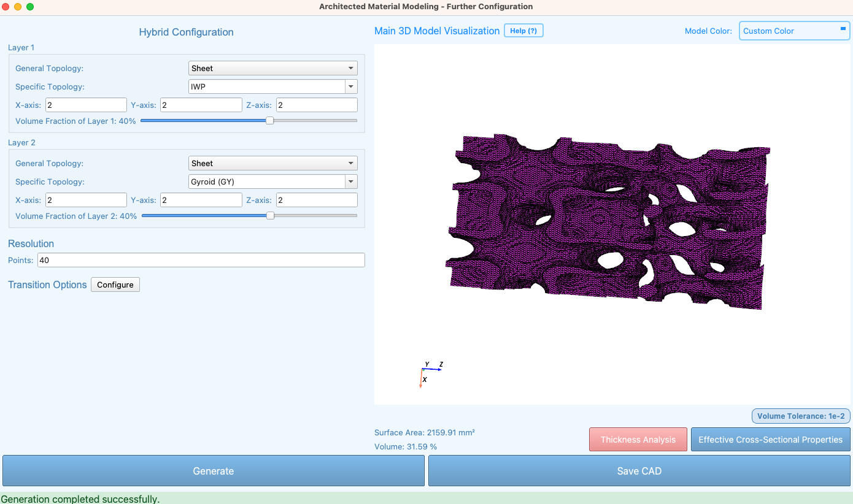853x504 pixels.
Task: Click the Save CAD button
Action: click(639, 471)
